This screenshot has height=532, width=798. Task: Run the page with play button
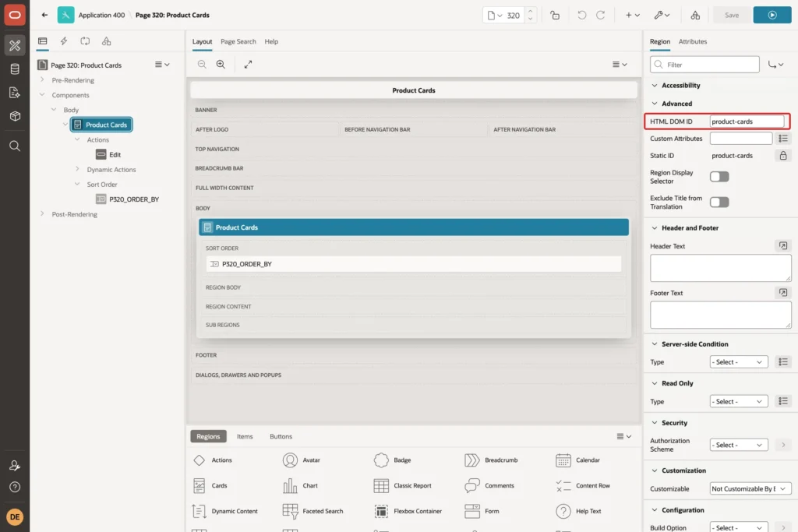tap(772, 16)
